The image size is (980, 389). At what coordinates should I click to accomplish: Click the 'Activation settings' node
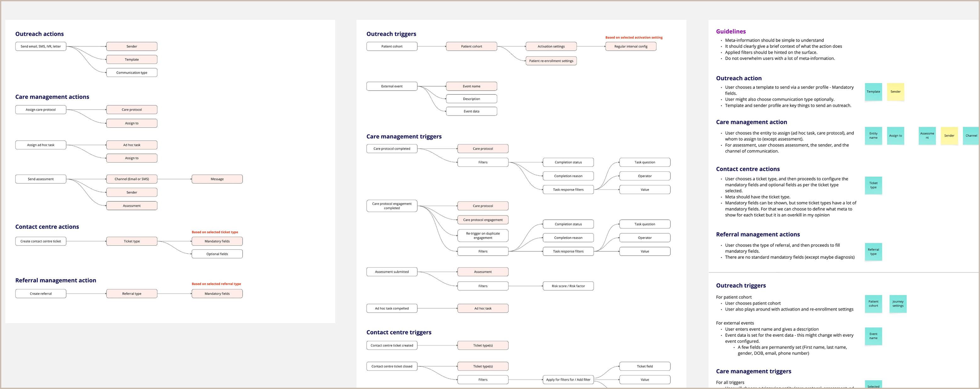click(x=551, y=46)
